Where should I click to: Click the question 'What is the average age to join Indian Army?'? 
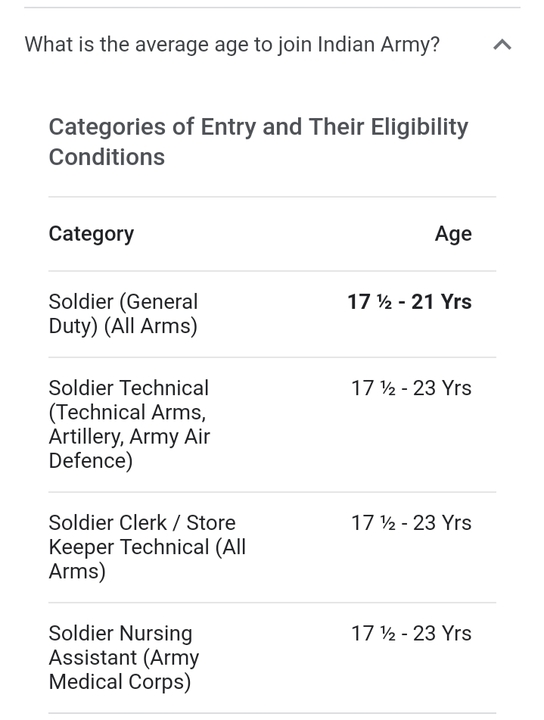pos(232,45)
